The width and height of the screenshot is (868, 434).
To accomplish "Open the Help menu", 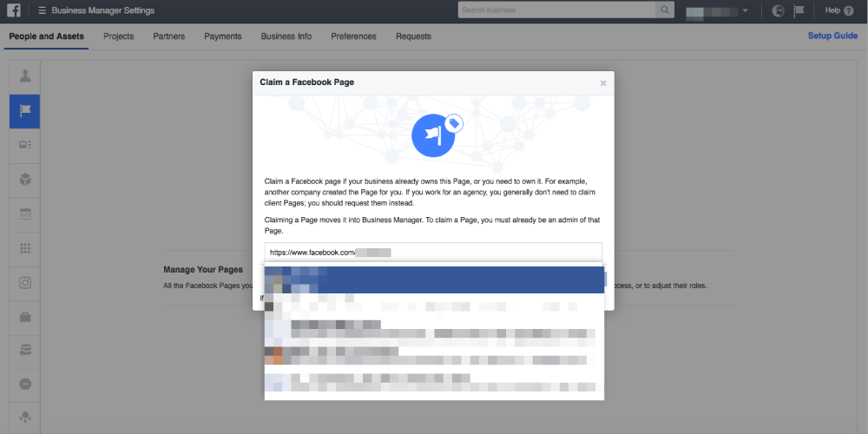I will tap(839, 10).
